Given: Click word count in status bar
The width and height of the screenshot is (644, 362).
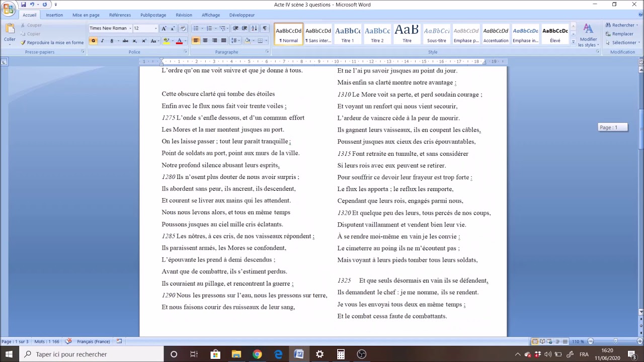Looking at the screenshot, I should pyautogui.click(x=47, y=341).
